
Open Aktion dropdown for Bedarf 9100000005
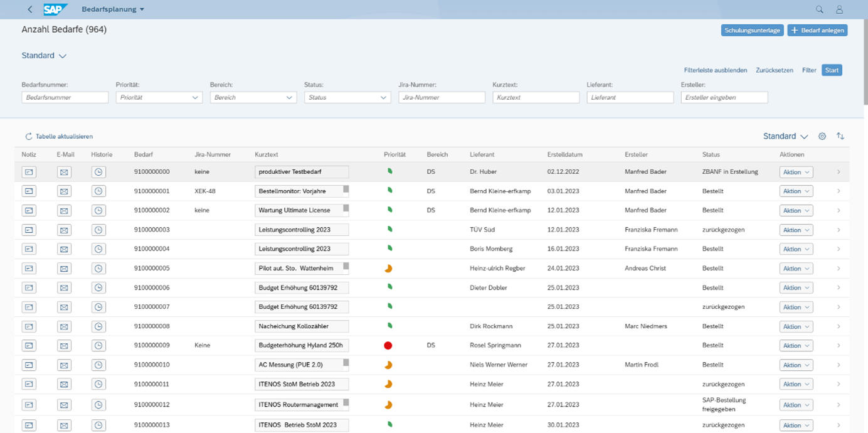(796, 269)
